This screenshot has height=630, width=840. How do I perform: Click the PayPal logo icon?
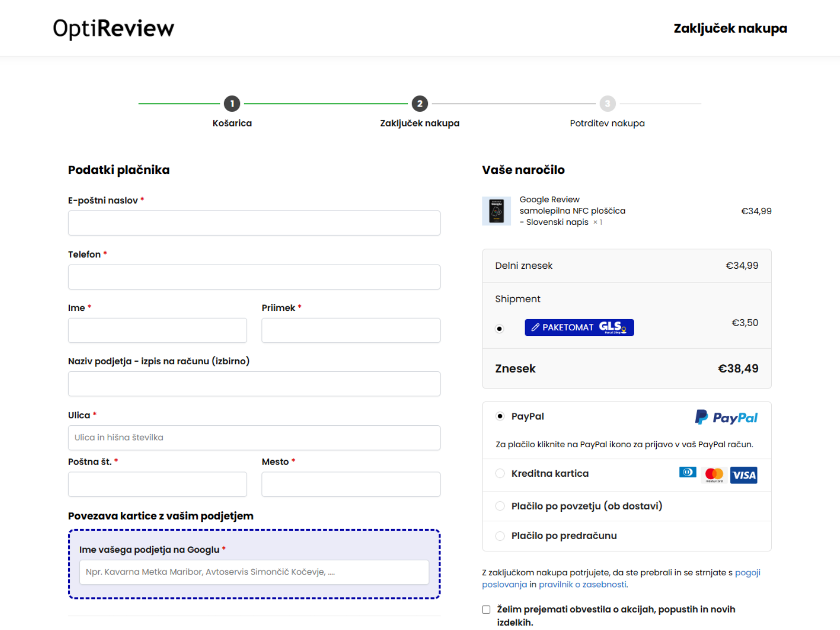(x=726, y=417)
